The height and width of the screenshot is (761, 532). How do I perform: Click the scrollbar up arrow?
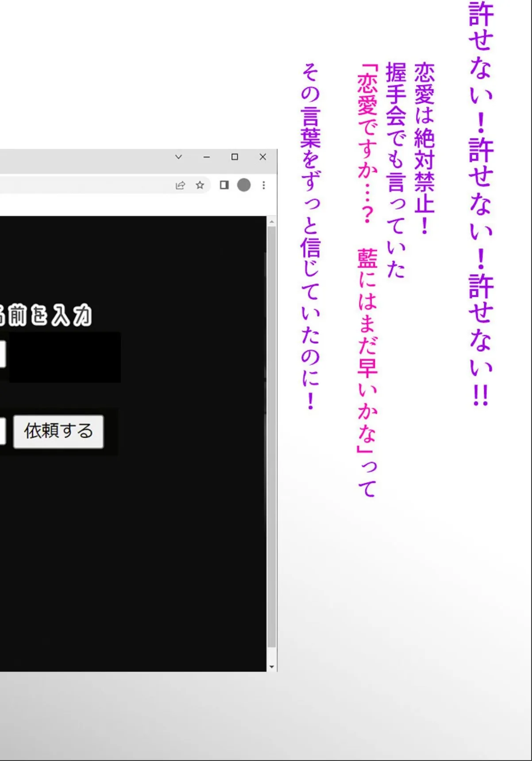tap(272, 221)
